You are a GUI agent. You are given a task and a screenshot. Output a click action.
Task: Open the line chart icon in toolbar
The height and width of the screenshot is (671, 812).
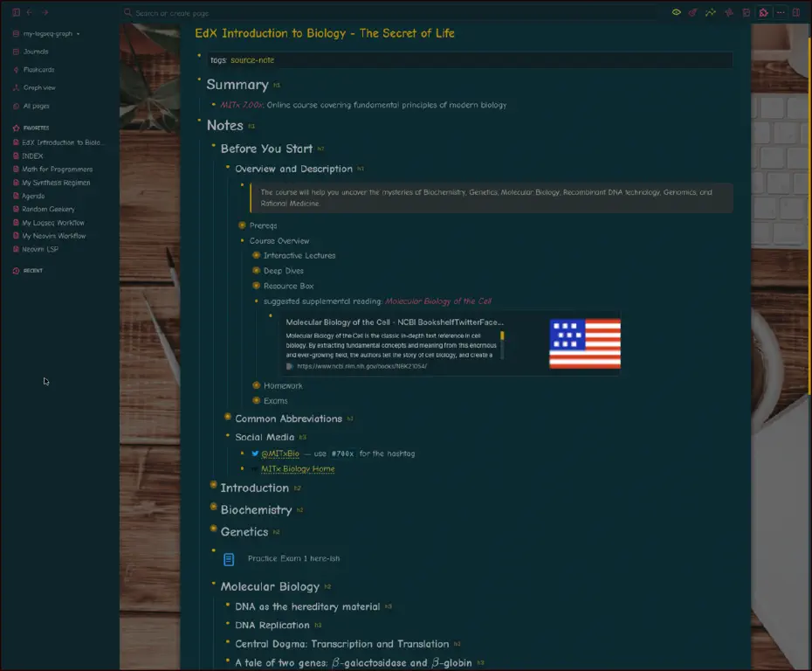click(711, 12)
